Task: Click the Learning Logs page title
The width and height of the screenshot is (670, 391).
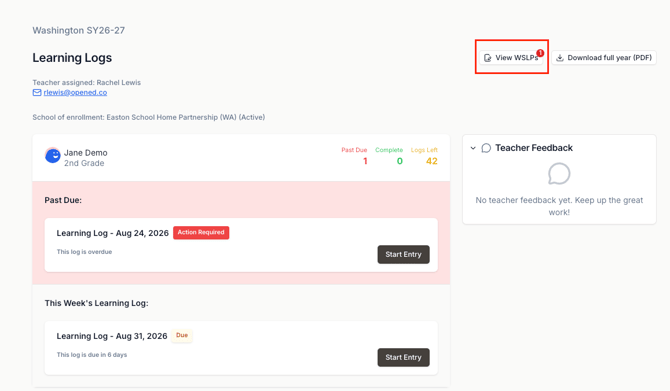Action: tap(72, 58)
